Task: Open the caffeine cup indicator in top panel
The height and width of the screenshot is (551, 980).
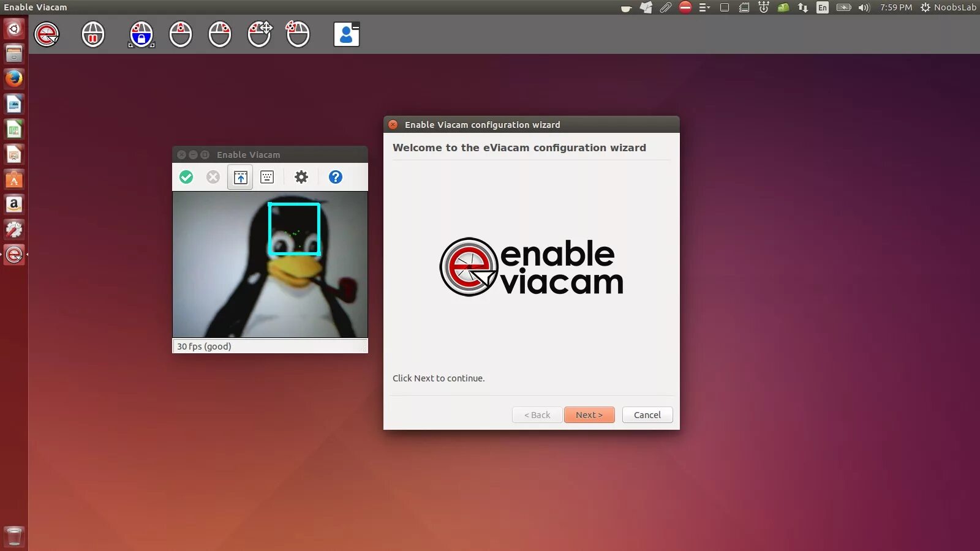Action: pyautogui.click(x=626, y=8)
